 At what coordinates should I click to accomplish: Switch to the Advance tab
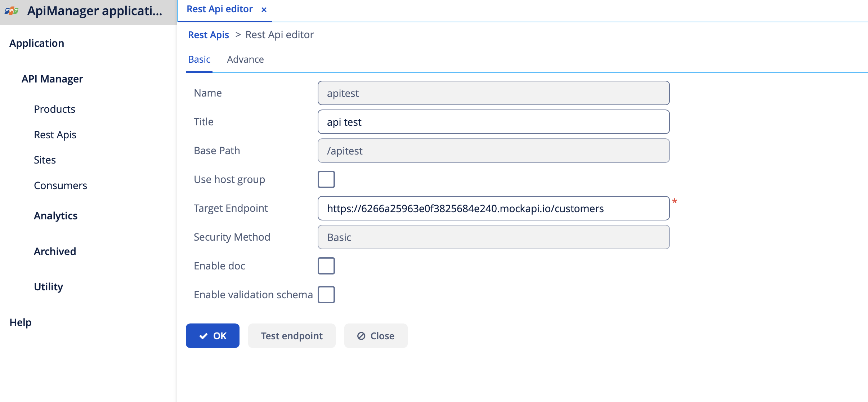point(245,59)
